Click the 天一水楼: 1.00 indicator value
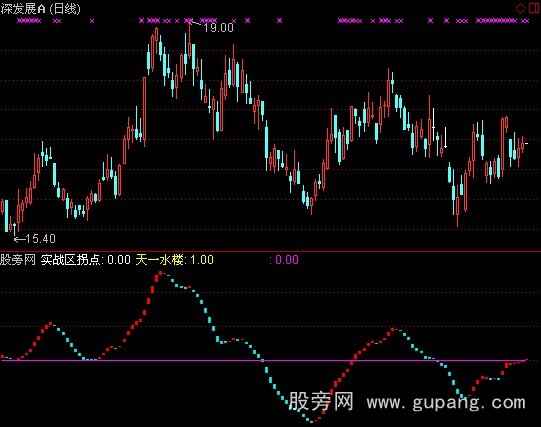Image resolution: width=541 pixels, height=427 pixels. 175,260
